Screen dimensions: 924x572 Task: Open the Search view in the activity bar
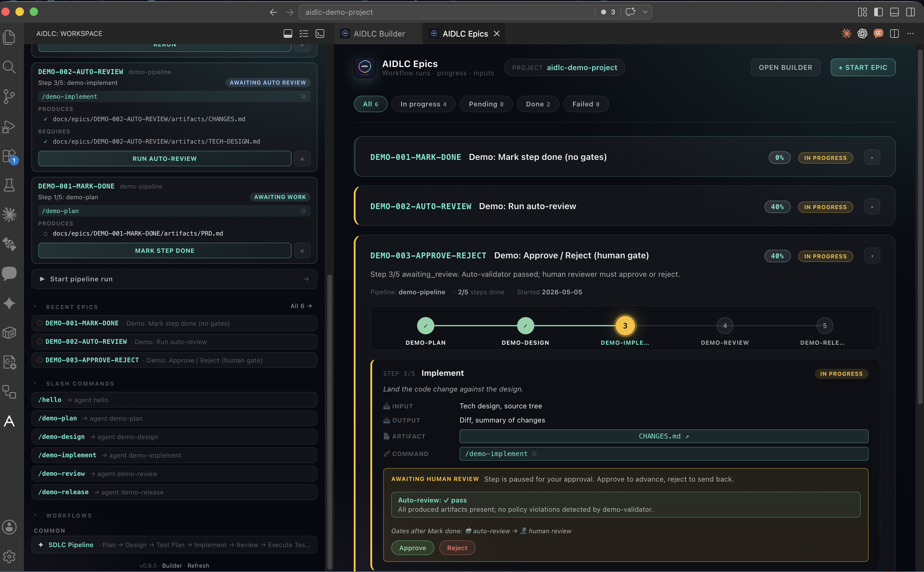tap(9, 67)
